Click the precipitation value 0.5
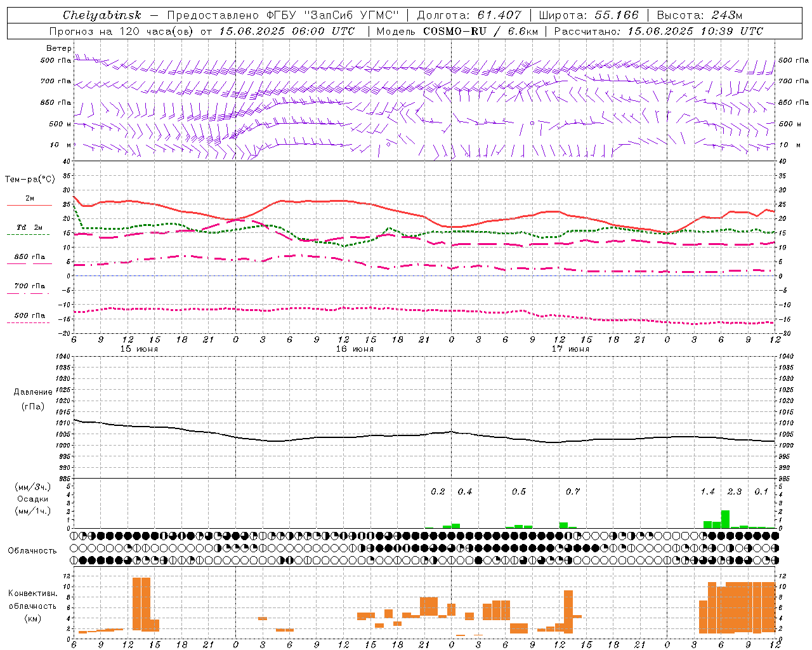The width and height of the screenshot is (812, 650). tap(519, 492)
